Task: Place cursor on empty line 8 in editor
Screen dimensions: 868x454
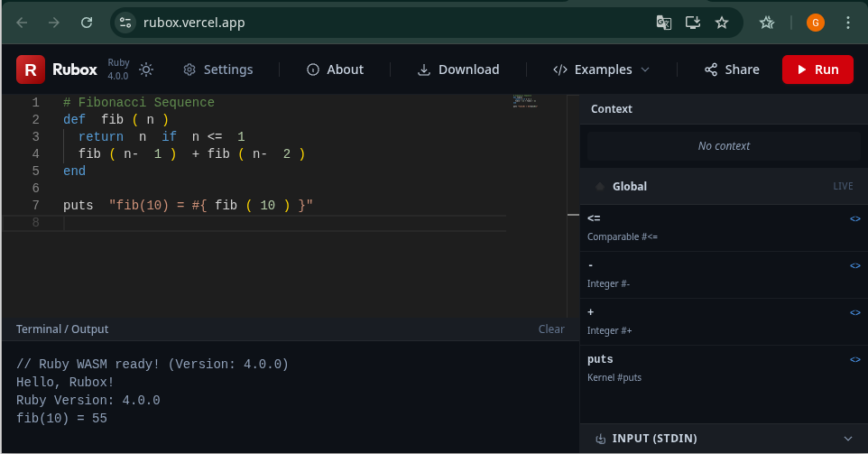Action: pyautogui.click(x=271, y=222)
